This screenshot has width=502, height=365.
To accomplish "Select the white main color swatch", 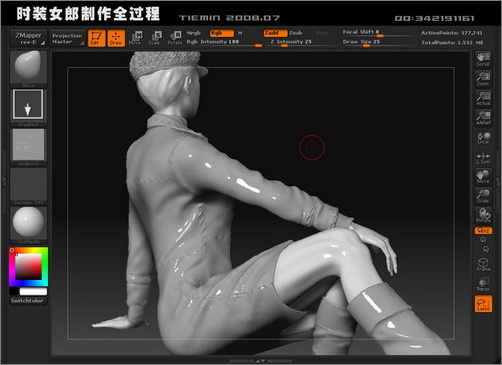I will point(33,291).
